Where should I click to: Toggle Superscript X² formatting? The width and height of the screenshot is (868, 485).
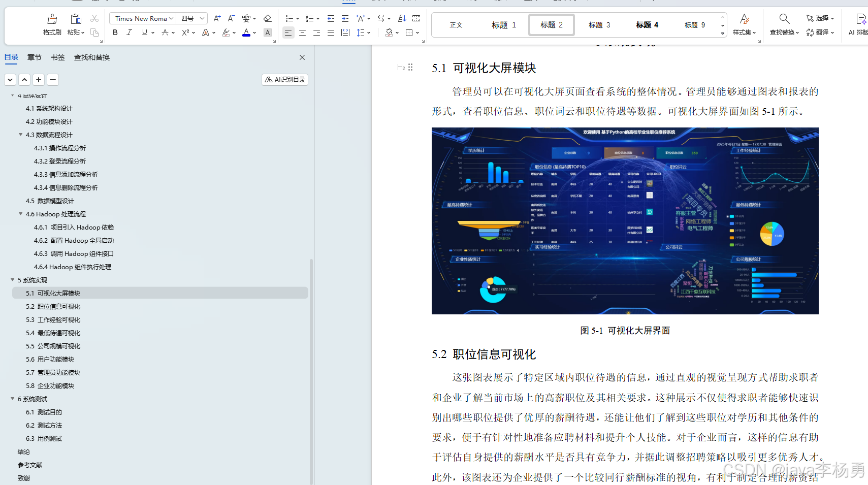click(185, 33)
